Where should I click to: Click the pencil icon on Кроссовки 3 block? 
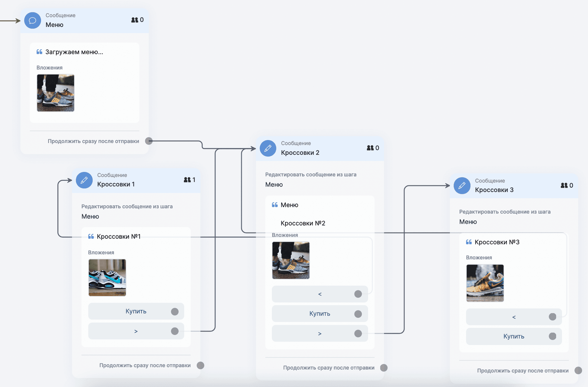pyautogui.click(x=462, y=186)
